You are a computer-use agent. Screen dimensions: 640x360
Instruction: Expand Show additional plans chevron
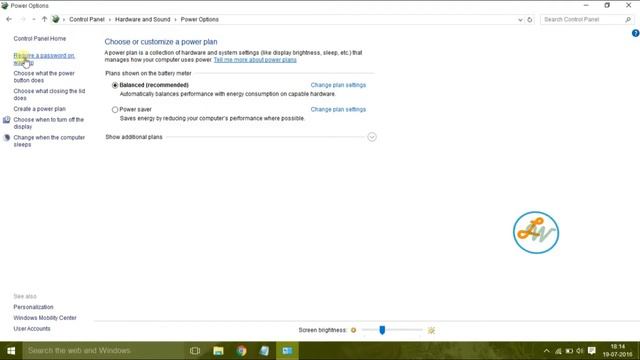click(372, 137)
